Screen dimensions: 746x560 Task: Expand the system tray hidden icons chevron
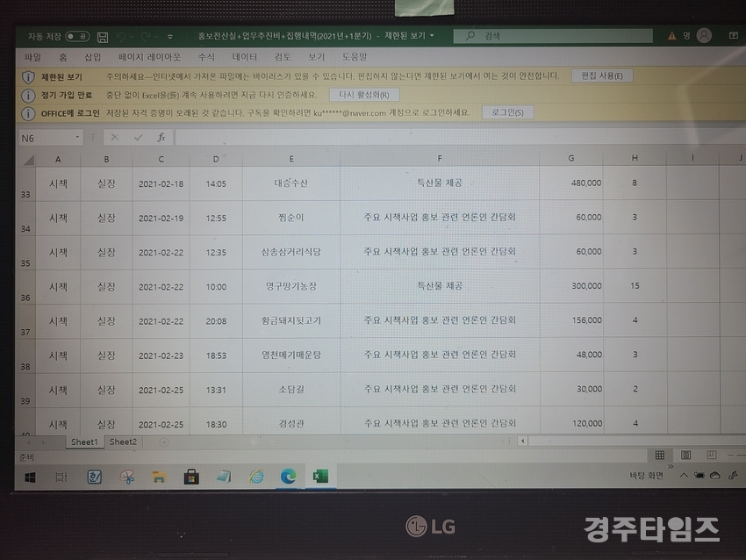[x=683, y=476]
